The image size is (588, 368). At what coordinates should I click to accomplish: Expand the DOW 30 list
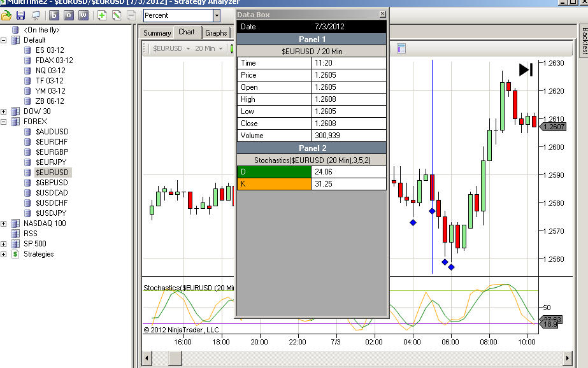[4, 111]
